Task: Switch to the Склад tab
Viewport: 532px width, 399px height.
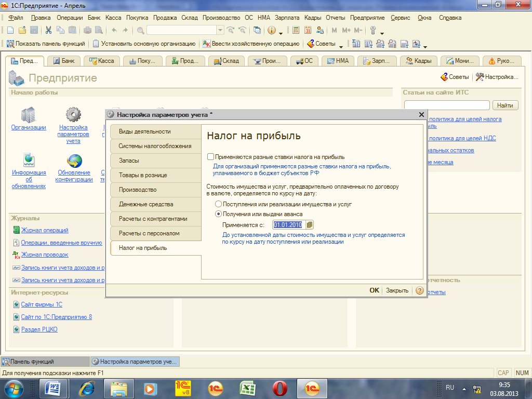Action: tap(227, 61)
